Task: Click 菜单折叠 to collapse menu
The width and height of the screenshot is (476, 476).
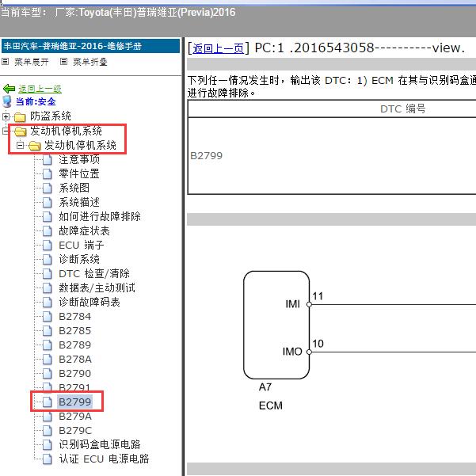Action: click(x=89, y=62)
